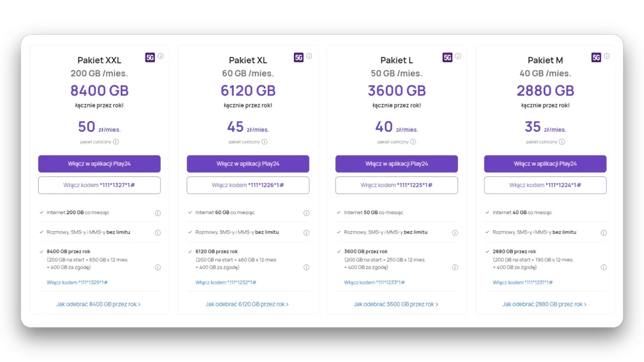Follow the Włącz kodem *111*1231*1# link
Viewport: 644px width, 362px height.
pyautogui.click(x=523, y=283)
